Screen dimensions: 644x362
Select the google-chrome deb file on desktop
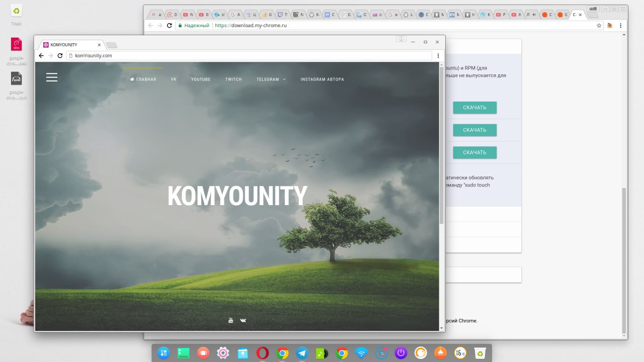click(x=17, y=52)
